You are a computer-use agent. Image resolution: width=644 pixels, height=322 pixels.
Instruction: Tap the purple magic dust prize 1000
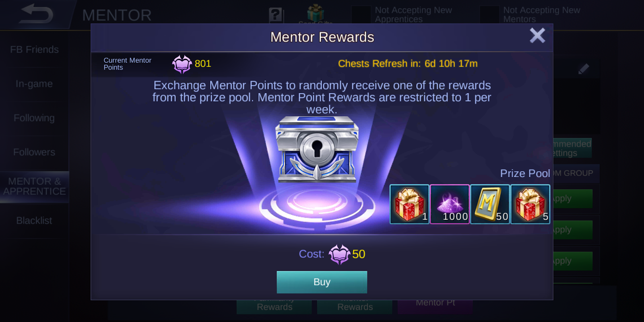coord(450,204)
